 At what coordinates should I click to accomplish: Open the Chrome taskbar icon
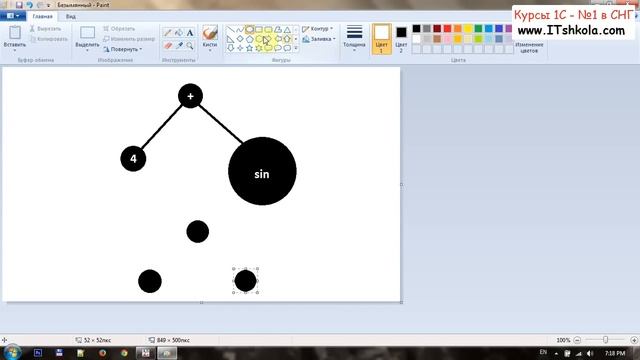pos(124,353)
